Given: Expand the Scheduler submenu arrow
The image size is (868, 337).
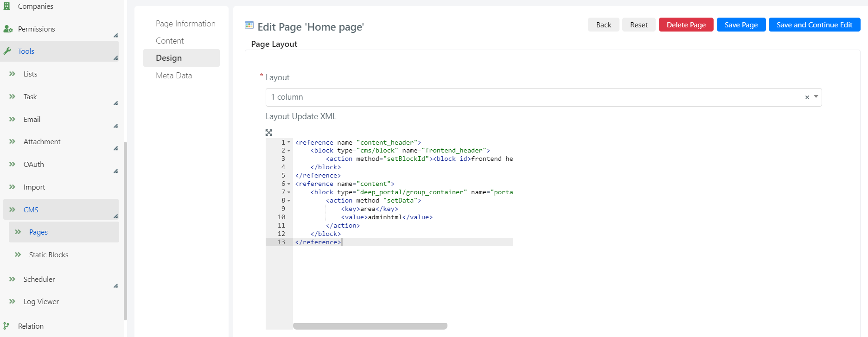Looking at the screenshot, I should [115, 286].
